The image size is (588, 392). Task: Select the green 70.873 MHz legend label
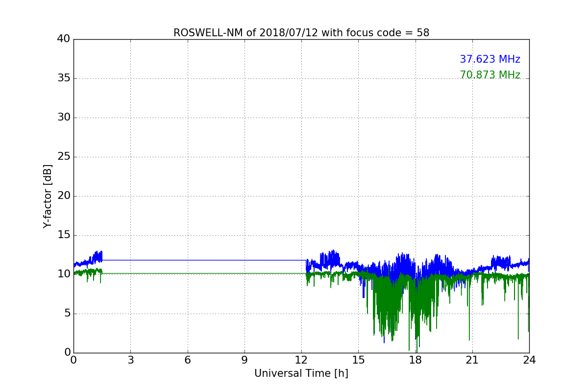[490, 75]
